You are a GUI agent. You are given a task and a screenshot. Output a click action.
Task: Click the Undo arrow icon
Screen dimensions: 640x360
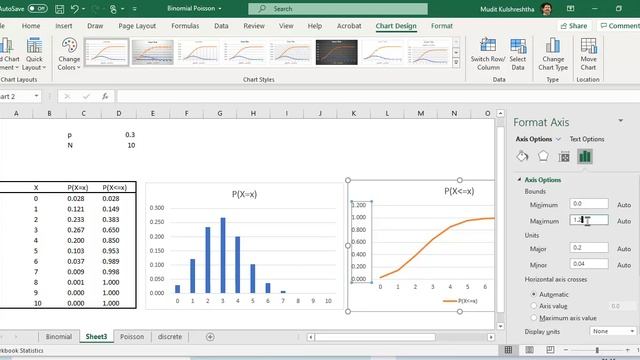[74, 9]
